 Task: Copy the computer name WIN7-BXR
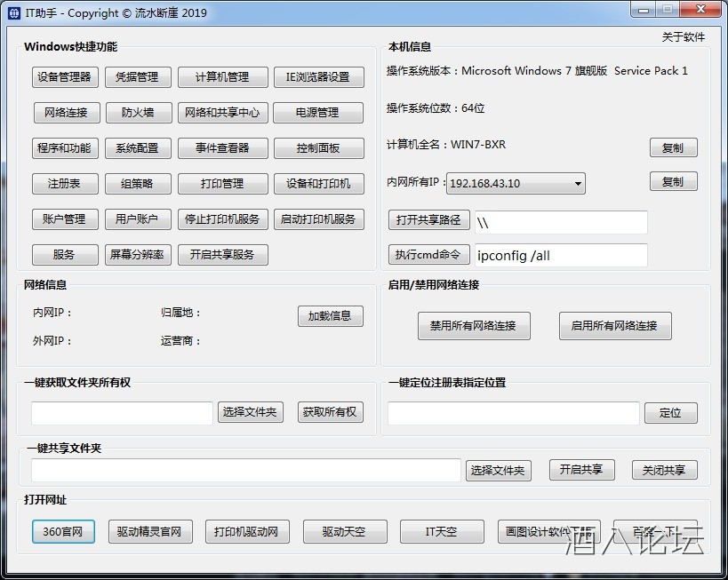pos(673,148)
